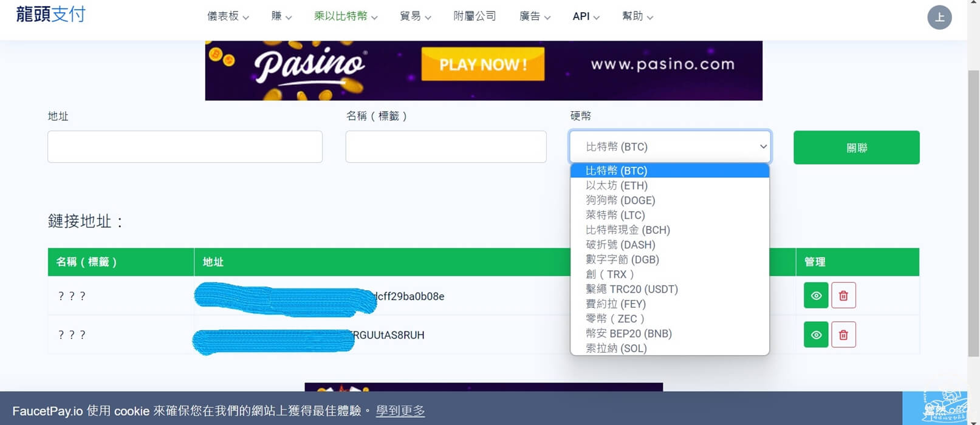Click the Pasino PLAY NOW banner button
This screenshot has height=425, width=980.
point(483,64)
